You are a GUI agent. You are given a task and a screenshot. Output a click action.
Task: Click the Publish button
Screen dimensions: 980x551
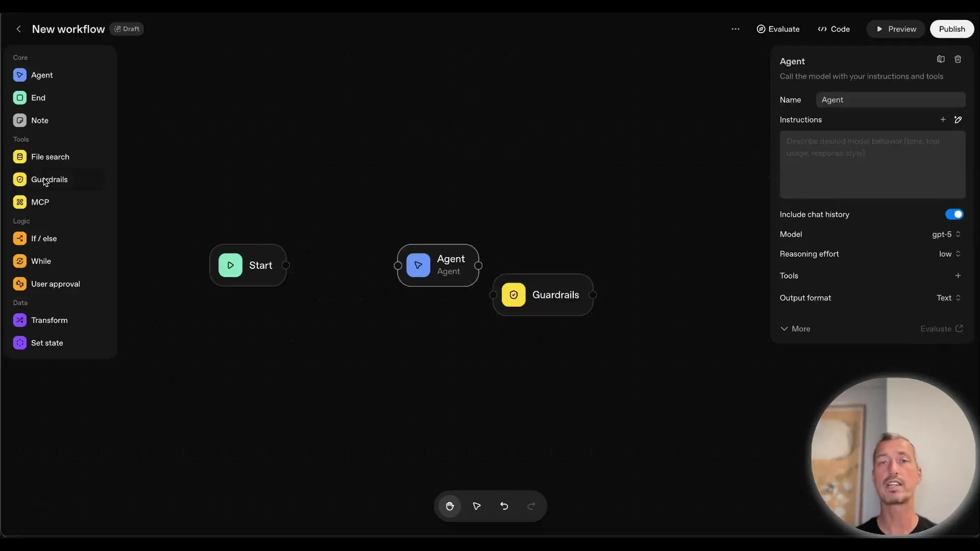click(x=952, y=29)
